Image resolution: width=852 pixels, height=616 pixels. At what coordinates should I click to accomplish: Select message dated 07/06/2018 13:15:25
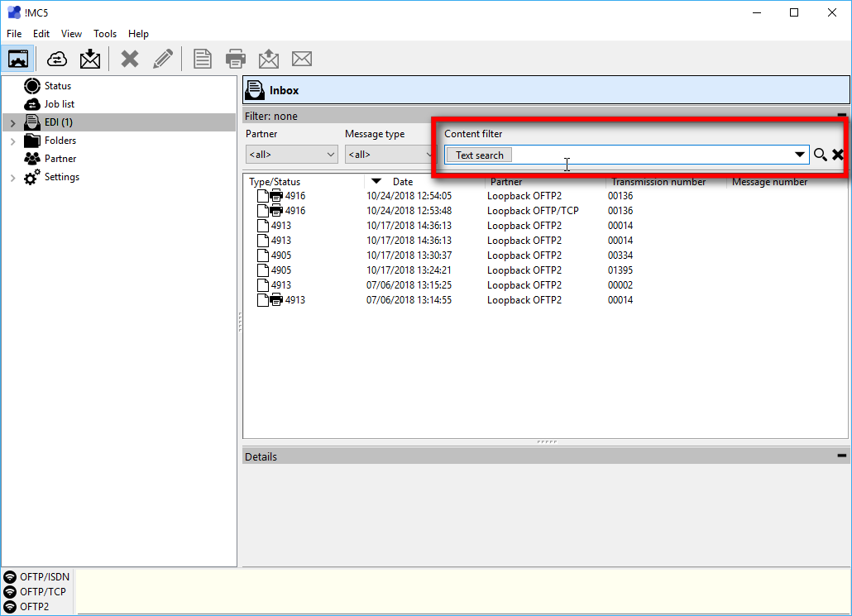point(545,285)
